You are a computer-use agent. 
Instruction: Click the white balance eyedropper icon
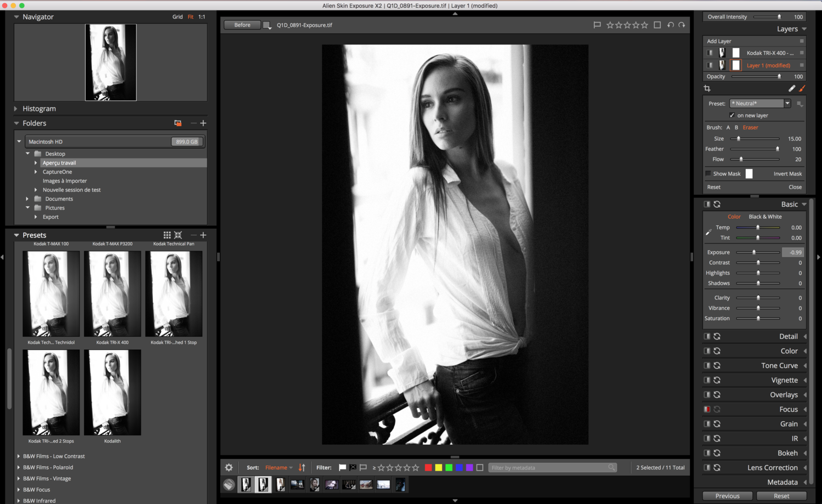point(708,233)
